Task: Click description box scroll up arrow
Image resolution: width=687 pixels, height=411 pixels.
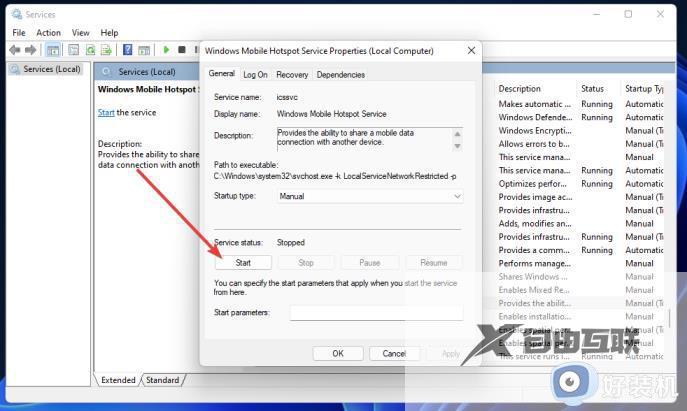Action: click(457, 134)
